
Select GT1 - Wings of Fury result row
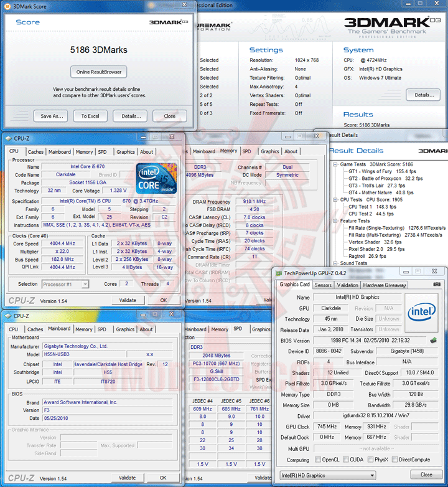click(x=382, y=171)
